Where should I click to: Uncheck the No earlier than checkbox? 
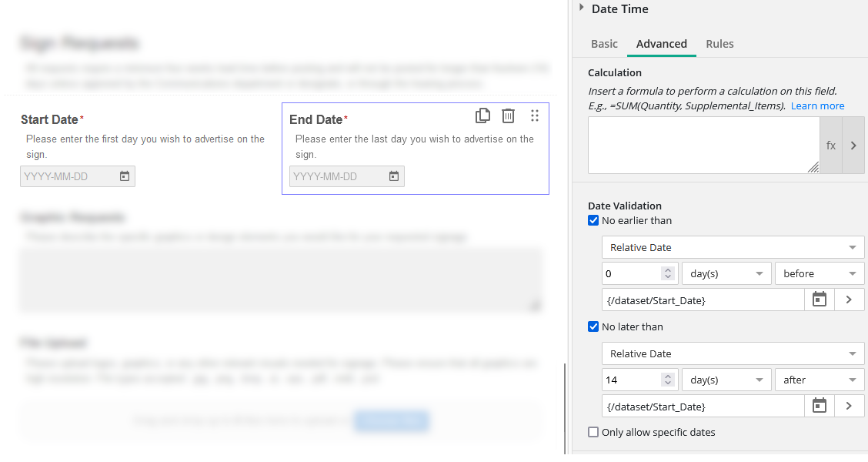(x=593, y=220)
